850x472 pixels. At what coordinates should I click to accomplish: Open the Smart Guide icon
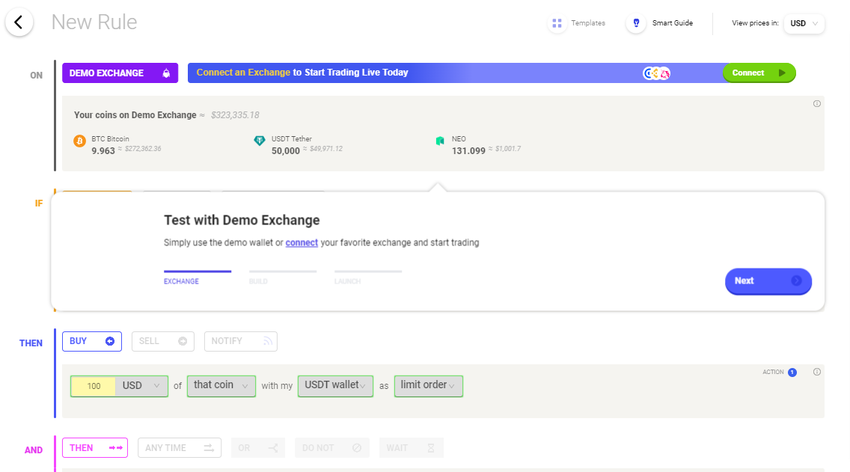click(x=636, y=23)
